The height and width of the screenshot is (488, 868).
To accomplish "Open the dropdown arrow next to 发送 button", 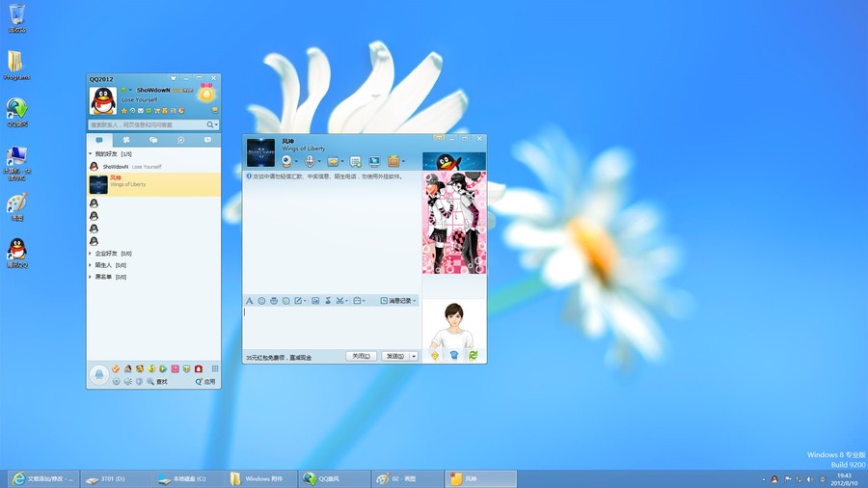I will [414, 356].
